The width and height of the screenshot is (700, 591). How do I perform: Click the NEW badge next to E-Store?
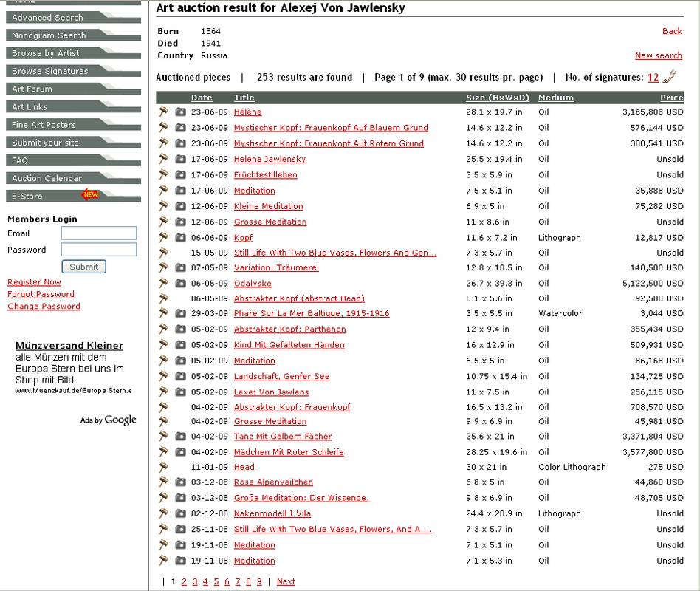pyautogui.click(x=90, y=195)
